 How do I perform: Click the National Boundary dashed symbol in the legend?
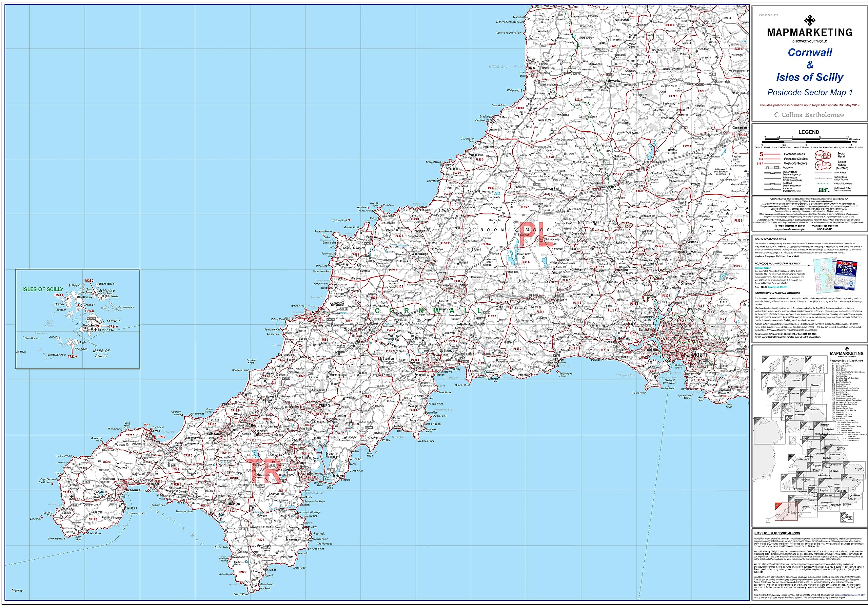click(823, 184)
